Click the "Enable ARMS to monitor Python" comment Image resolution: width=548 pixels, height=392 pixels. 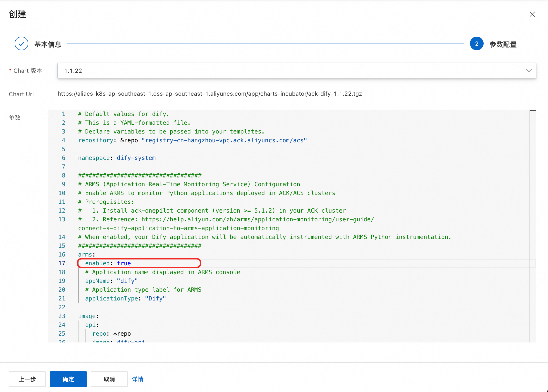(207, 193)
